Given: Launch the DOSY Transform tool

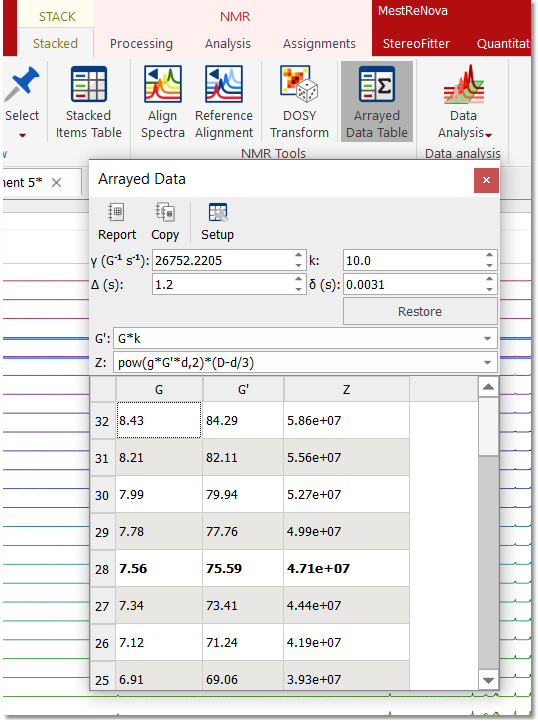Looking at the screenshot, I should click(299, 102).
